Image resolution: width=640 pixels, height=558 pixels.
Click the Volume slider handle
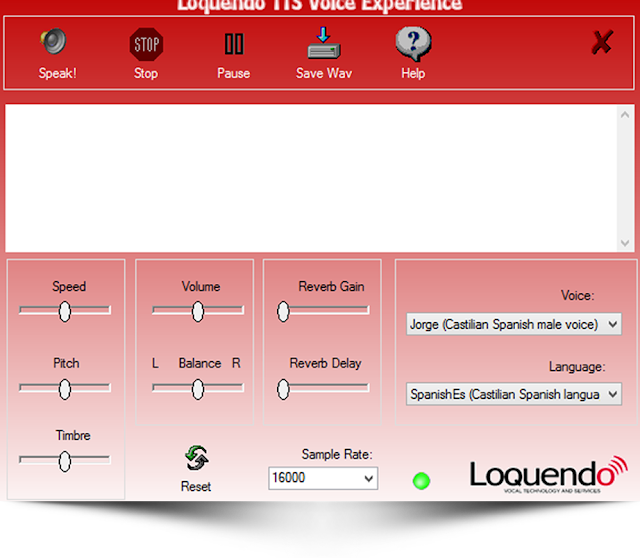pos(198,311)
